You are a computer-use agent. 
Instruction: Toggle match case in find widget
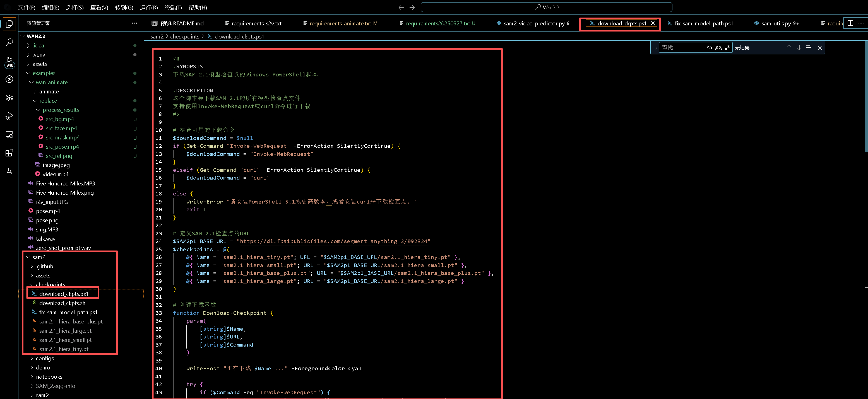(x=709, y=47)
